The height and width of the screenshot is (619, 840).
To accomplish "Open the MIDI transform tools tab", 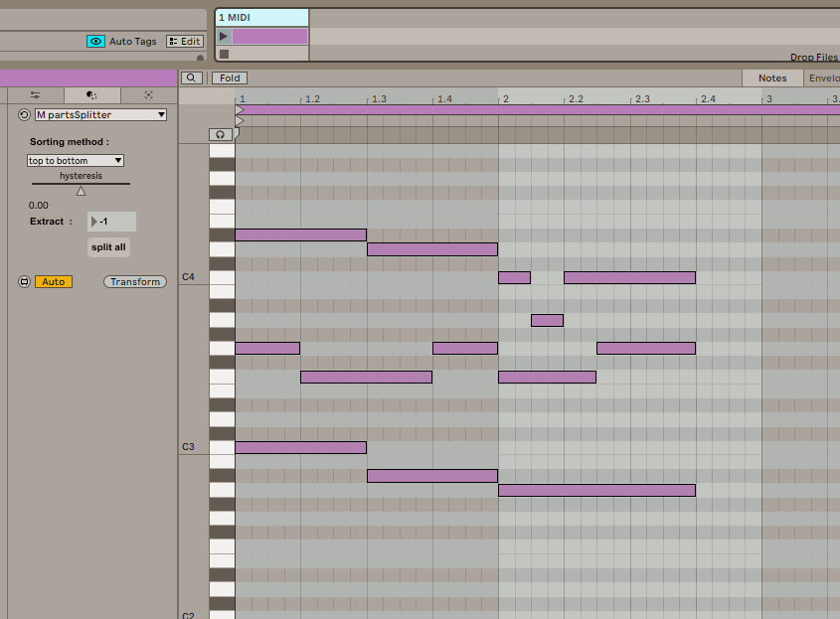I will point(91,95).
